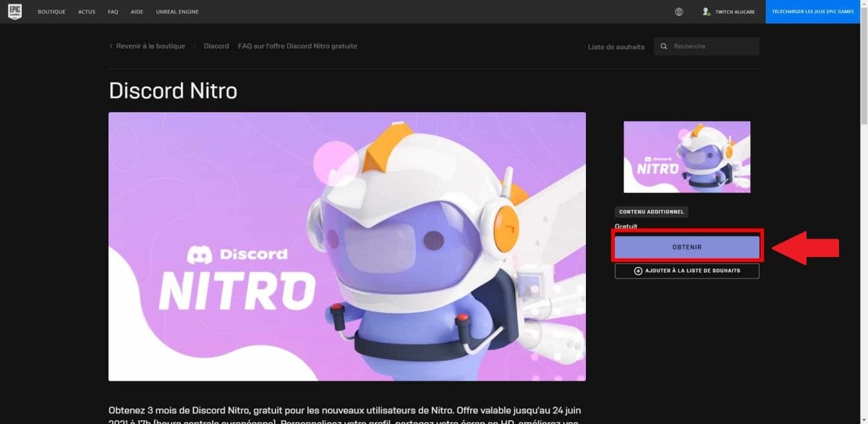Click the magnifier icon in the search bar
868x424 pixels.
point(663,46)
